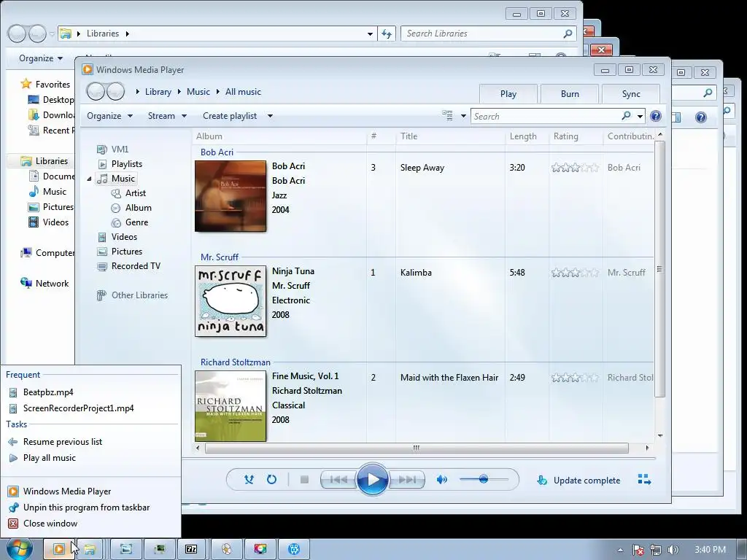
Task: Switch to the Play tab
Action: click(x=508, y=94)
